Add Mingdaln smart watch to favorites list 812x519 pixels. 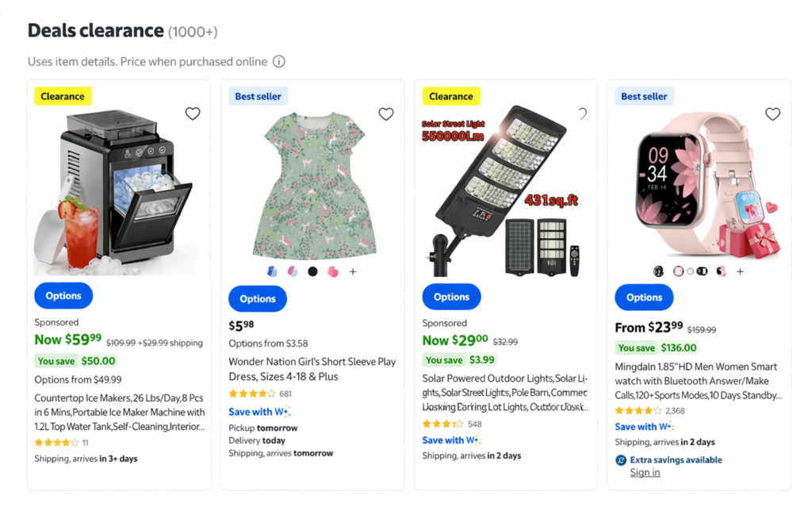click(x=773, y=113)
